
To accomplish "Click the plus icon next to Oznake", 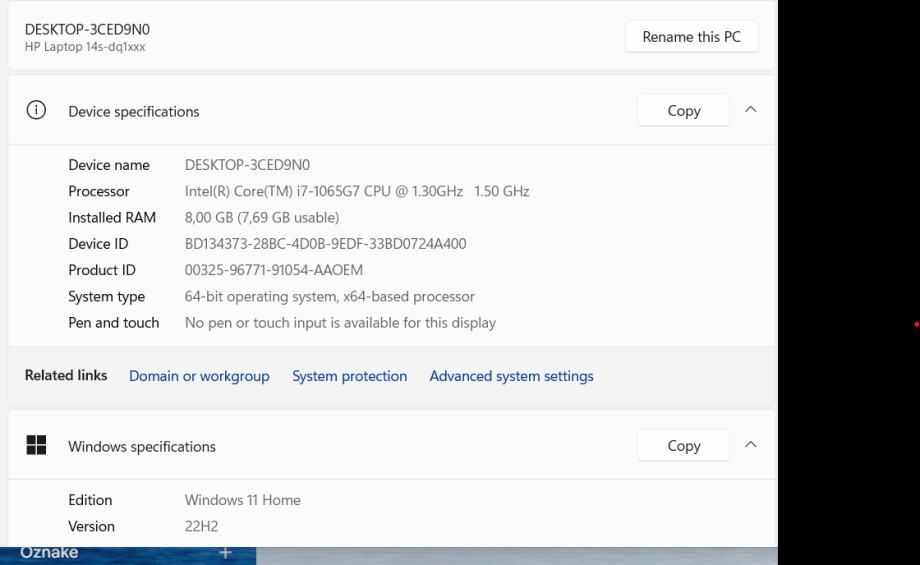I will 225,553.
